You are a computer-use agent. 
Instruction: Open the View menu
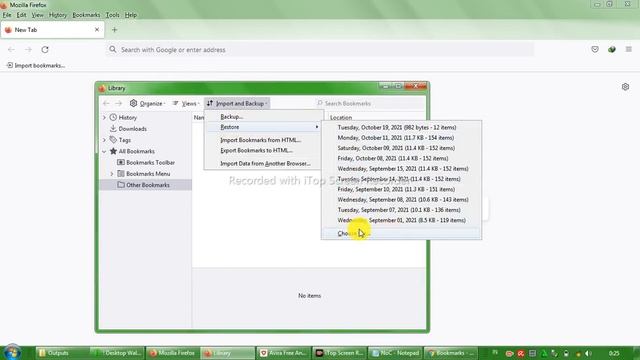[x=38, y=15]
